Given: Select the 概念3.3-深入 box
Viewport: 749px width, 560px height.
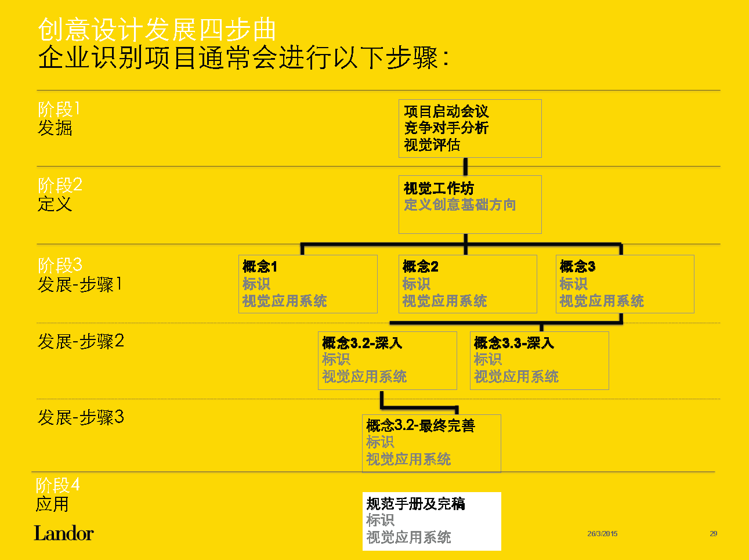Looking at the screenshot, I should (x=539, y=360).
